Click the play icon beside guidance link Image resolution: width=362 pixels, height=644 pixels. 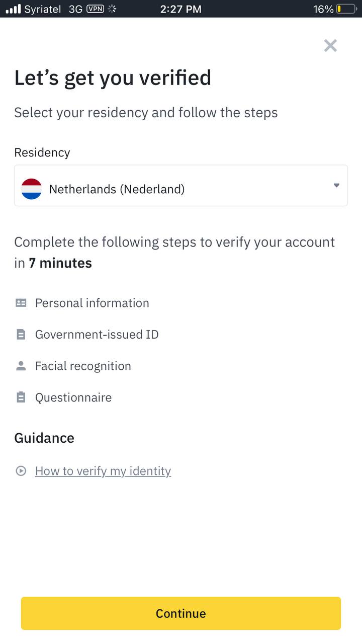point(21,471)
